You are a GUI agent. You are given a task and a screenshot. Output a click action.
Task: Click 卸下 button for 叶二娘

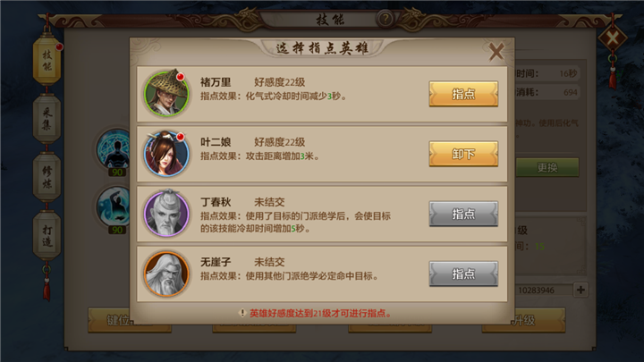click(463, 154)
